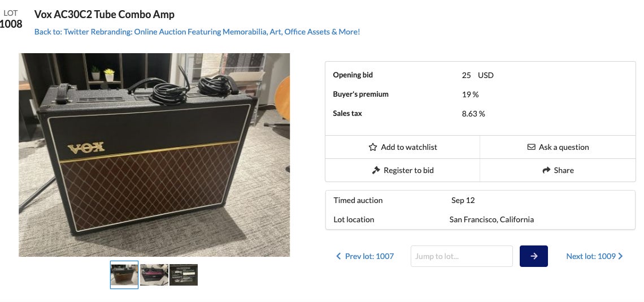Viewport: 644px width, 302px height.
Task: View the second thumbnail photo
Action: tap(154, 275)
